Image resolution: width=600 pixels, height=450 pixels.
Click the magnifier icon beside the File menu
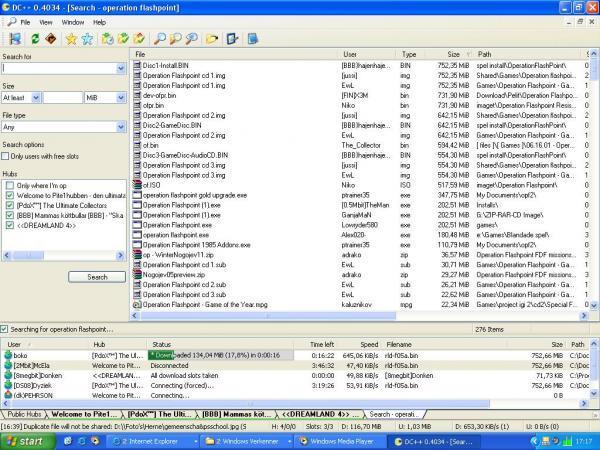(x=11, y=22)
